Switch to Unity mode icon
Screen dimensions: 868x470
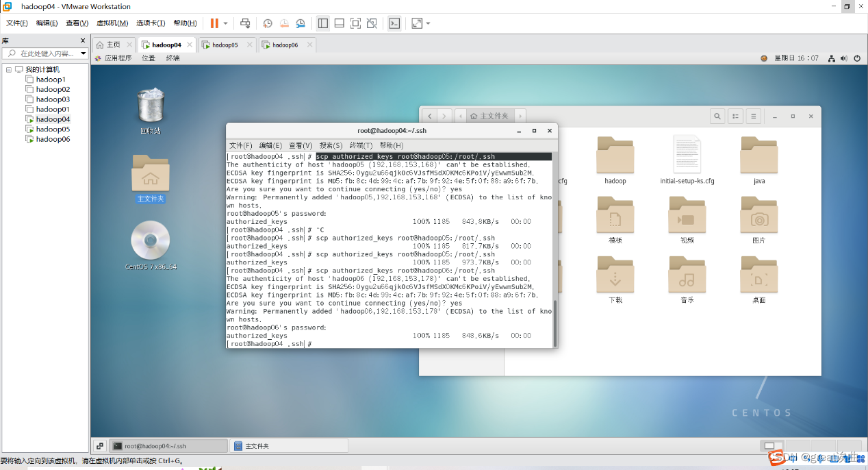[372, 23]
